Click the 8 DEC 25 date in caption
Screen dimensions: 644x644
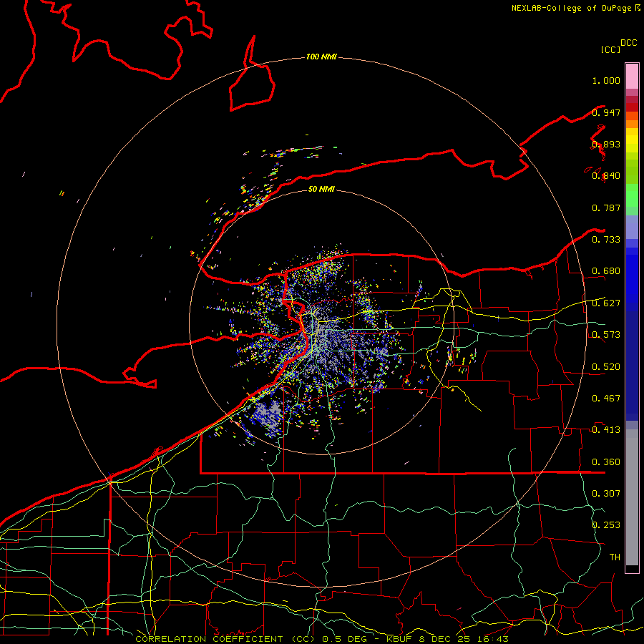[444, 639]
